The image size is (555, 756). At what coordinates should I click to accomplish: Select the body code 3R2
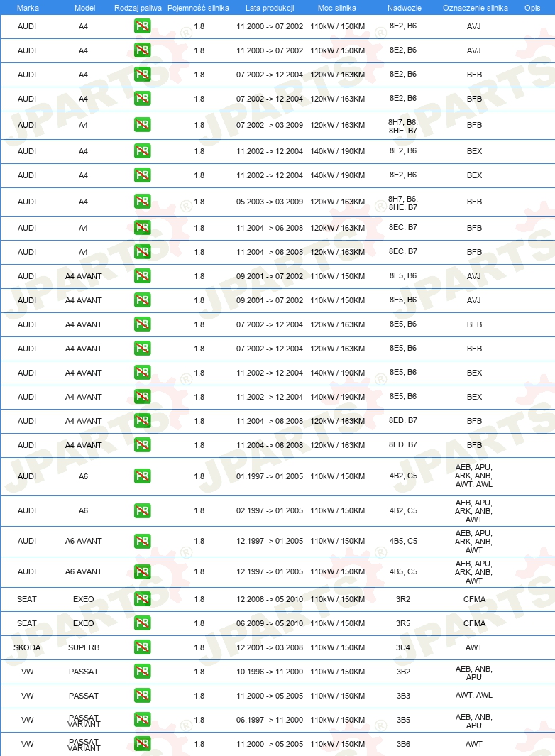[x=403, y=599]
